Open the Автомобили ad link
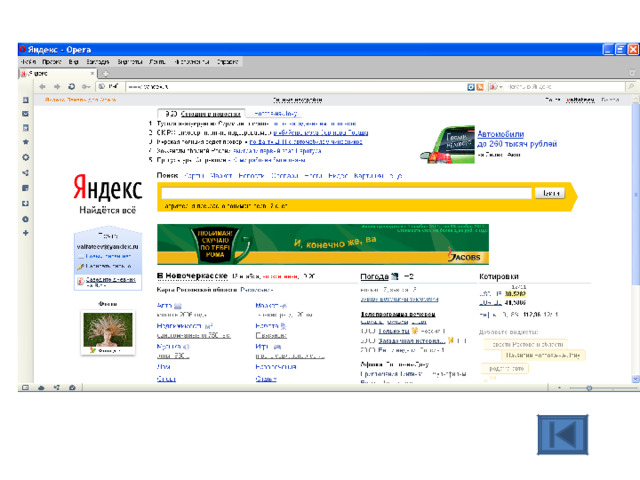Screen dimensions: 640x480 coord(500,134)
